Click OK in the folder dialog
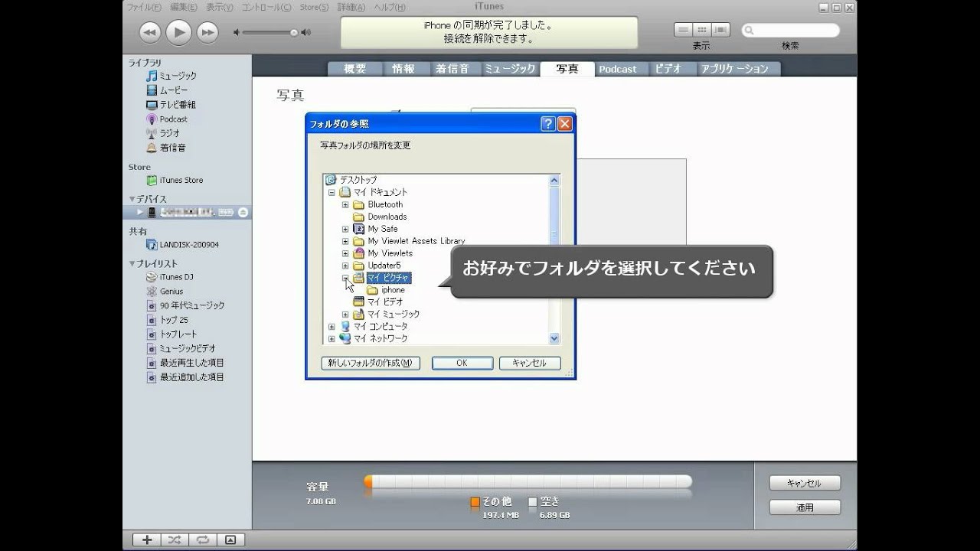The height and width of the screenshot is (551, 980). 462,364
